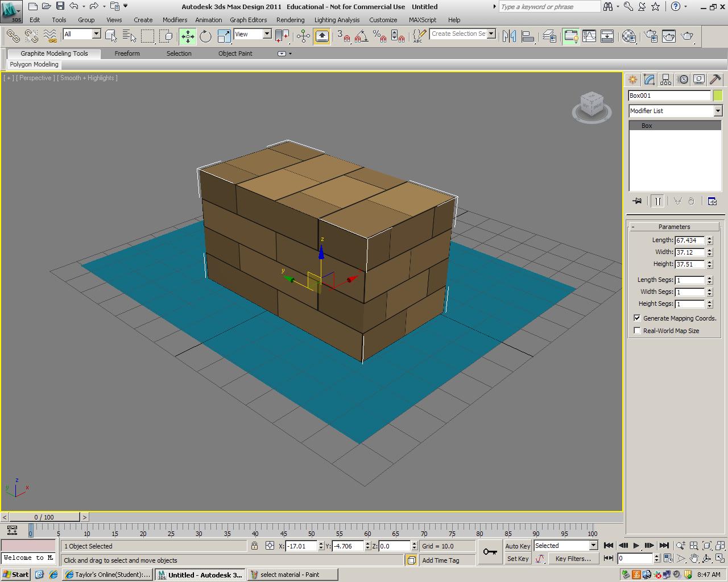Uncheck Generate Mapping Coords checkbox
The height and width of the screenshot is (582, 728).
(637, 318)
